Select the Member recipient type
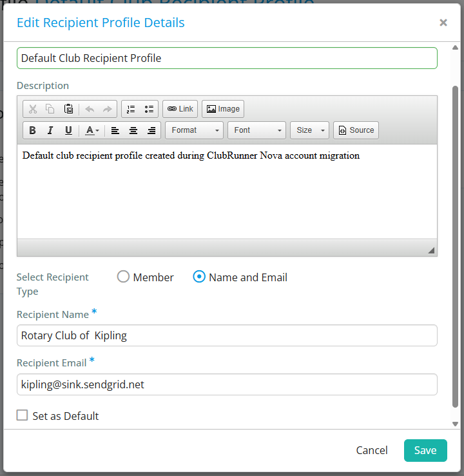Image resolution: width=464 pixels, height=476 pixels. coord(124,277)
